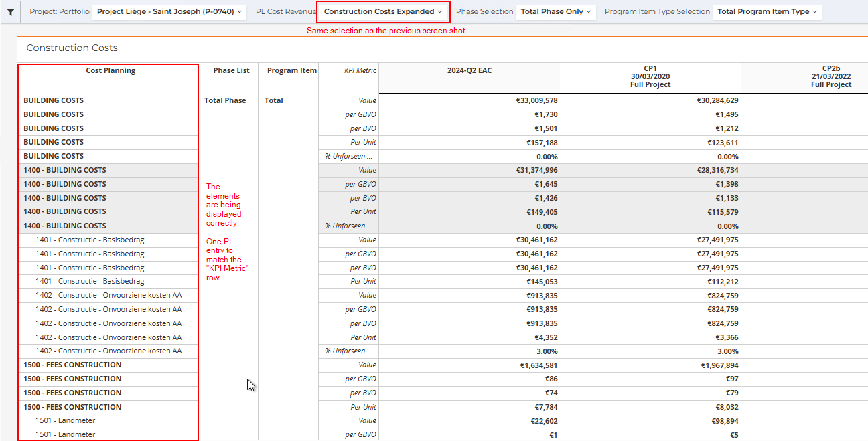Click the Construction Costs table title

click(x=72, y=48)
